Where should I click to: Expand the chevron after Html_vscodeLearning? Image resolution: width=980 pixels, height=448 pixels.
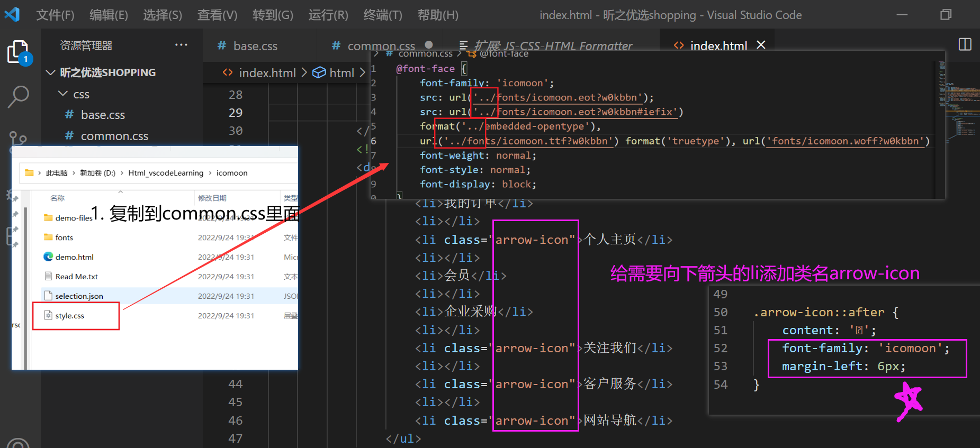[210, 173]
